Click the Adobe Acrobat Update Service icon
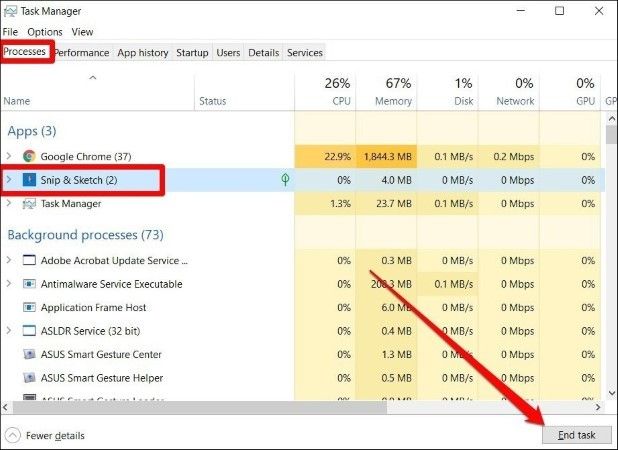 [x=29, y=260]
